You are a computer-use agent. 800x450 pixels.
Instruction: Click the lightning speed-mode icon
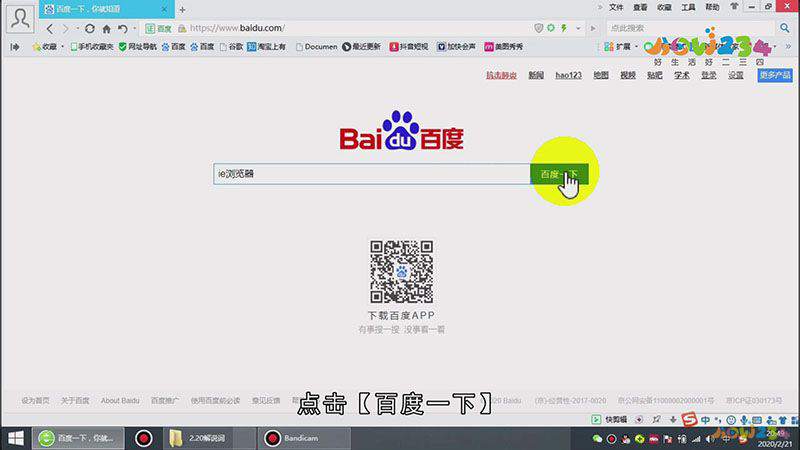point(564,28)
